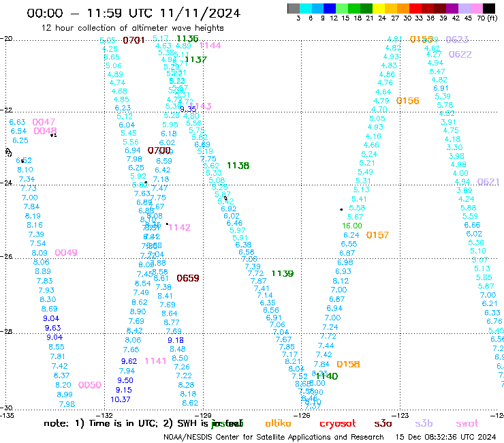The image size is (504, 443).
Task: Select the green 1139 time label
Action: 283,273
